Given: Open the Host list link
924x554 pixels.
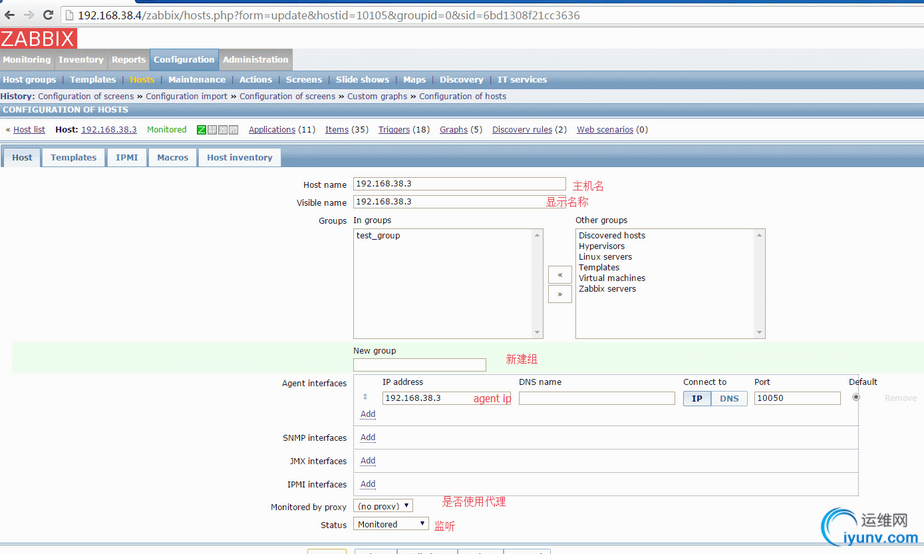Looking at the screenshot, I should pos(29,130).
